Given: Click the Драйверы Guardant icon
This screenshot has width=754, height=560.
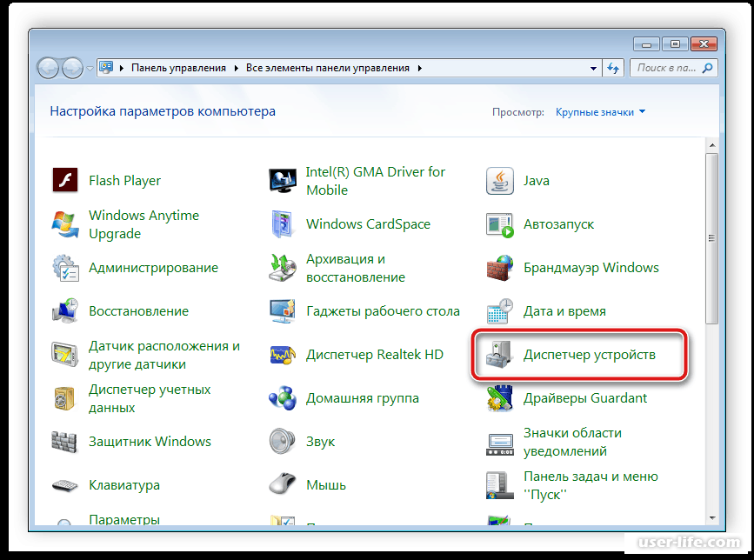Looking at the screenshot, I should coord(499,398).
